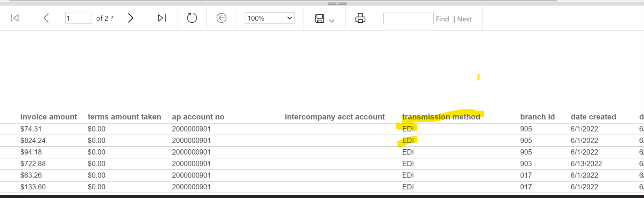Jump to last report page

(162, 18)
